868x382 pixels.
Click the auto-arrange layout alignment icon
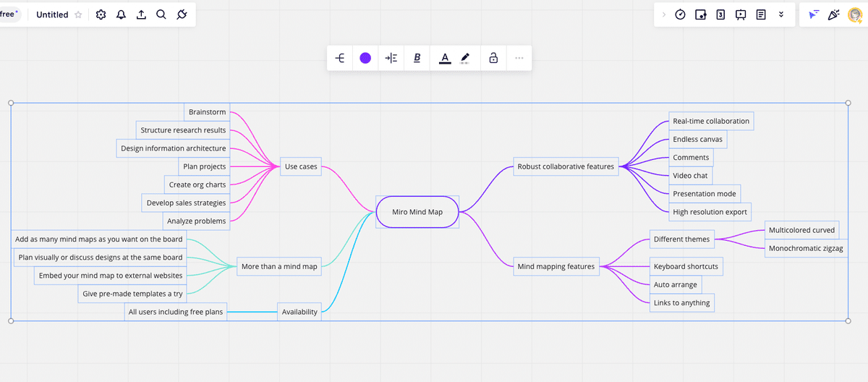tap(391, 58)
